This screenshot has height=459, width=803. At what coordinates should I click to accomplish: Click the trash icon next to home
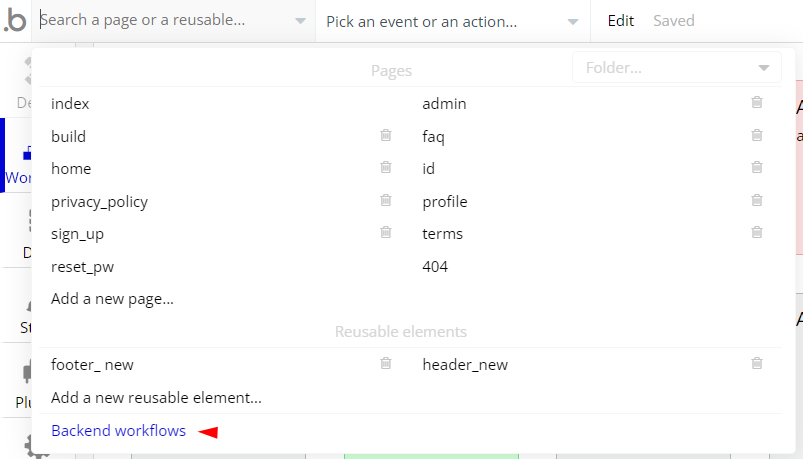pos(386,168)
